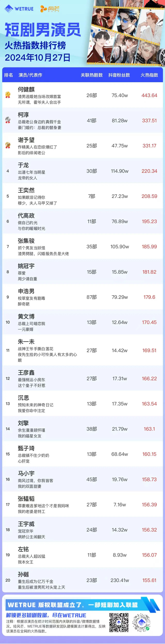This screenshot has height=644, width=165.
Task: Select the 关联热剧数 column header
Action: coord(92,75)
